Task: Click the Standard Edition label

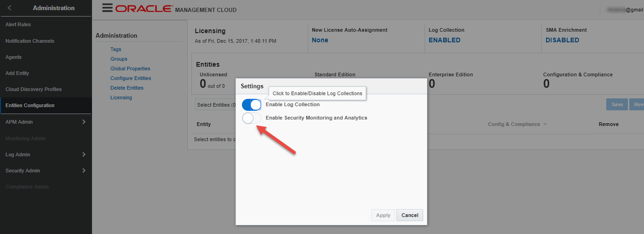Action: [335, 74]
